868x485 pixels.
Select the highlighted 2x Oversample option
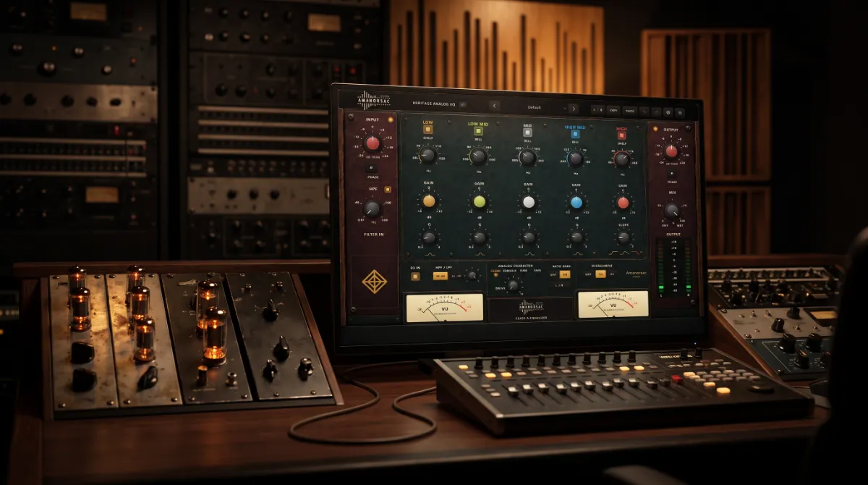point(600,274)
